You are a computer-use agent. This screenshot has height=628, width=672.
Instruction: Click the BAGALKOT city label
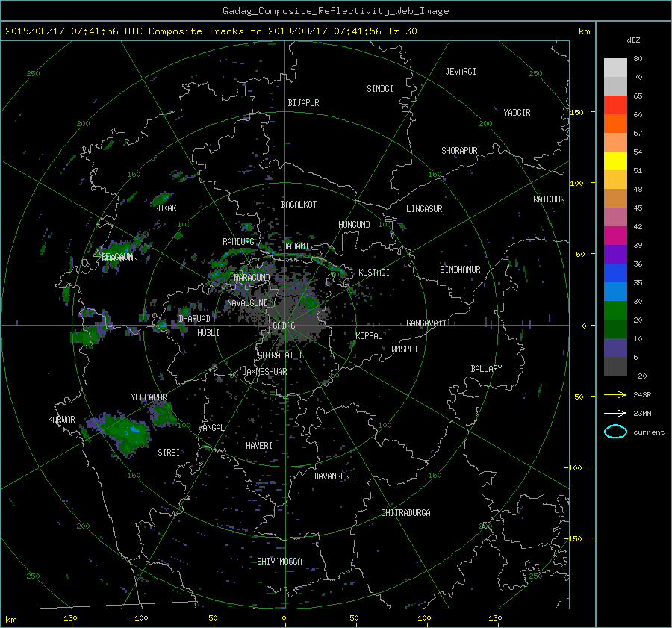[x=299, y=205]
